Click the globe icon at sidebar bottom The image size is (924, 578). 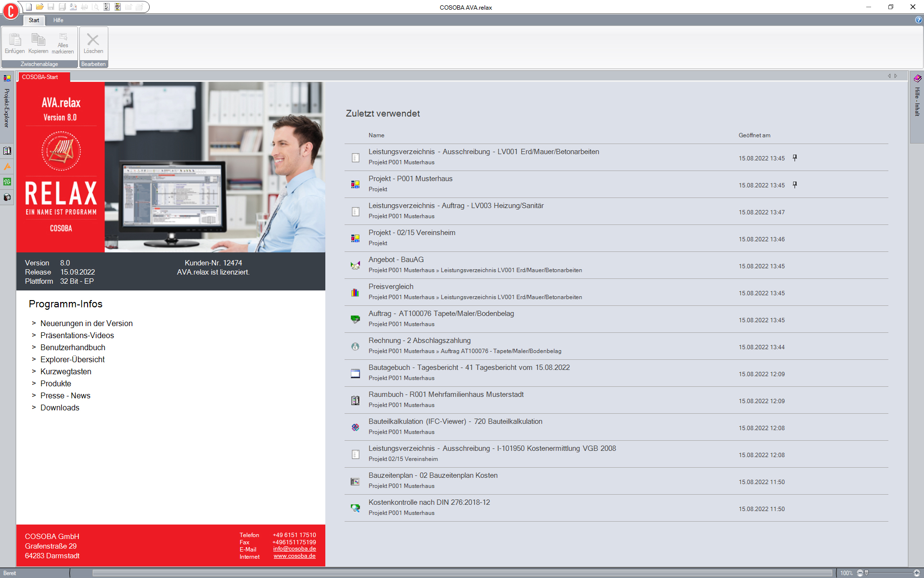click(7, 197)
